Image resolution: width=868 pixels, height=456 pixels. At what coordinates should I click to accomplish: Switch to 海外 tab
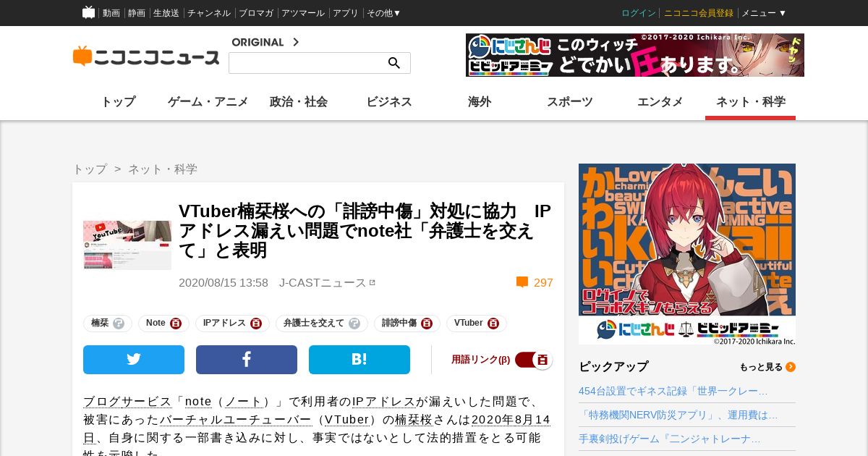pyautogui.click(x=480, y=102)
